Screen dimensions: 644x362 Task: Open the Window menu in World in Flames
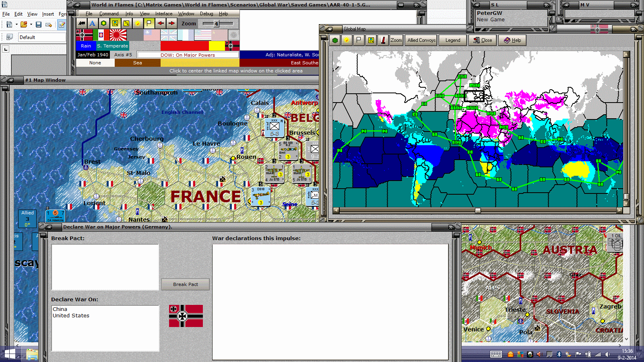tap(186, 14)
